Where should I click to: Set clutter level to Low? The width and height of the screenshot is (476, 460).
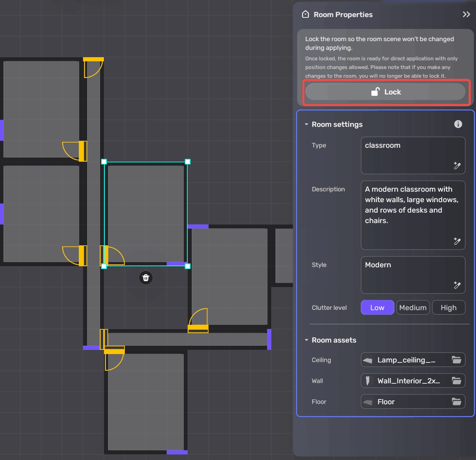(377, 308)
